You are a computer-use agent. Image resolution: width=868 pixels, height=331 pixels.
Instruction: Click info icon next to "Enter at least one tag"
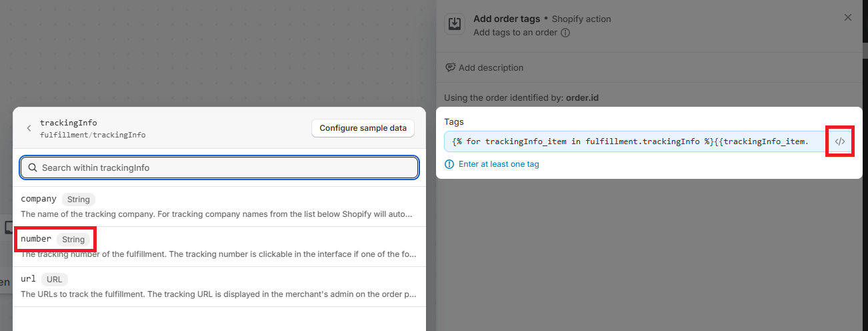tap(449, 164)
